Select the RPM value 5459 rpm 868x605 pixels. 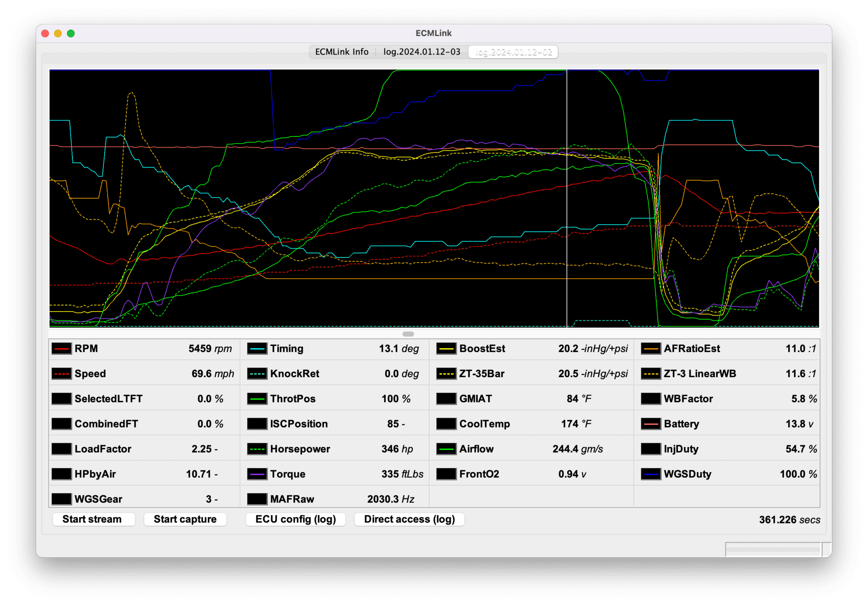(x=210, y=349)
